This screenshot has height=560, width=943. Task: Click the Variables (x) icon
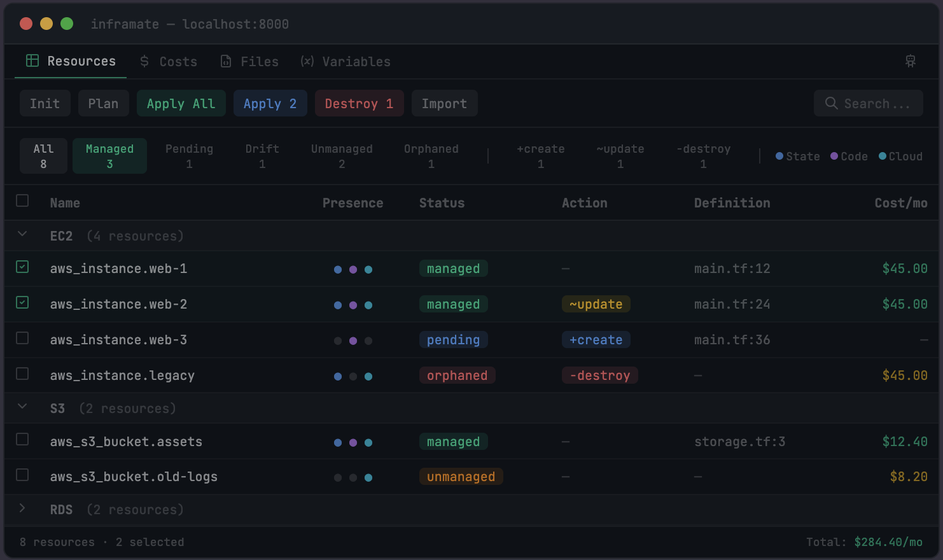pos(307,61)
